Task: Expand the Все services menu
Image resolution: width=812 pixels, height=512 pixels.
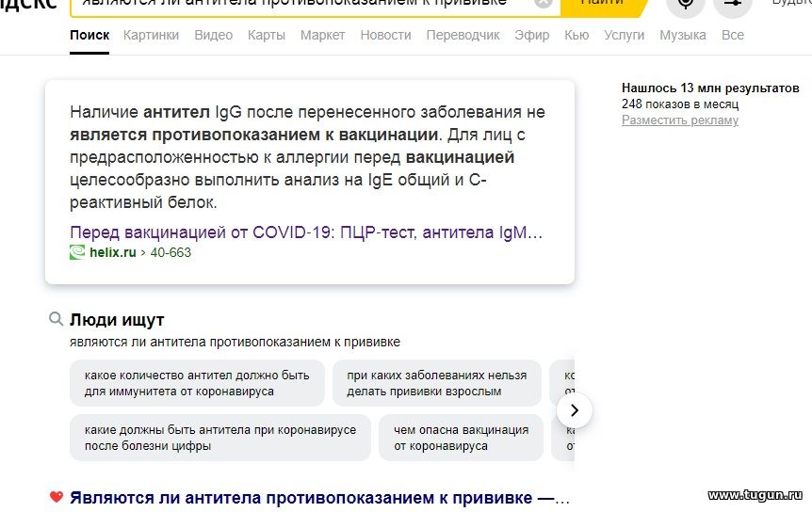Action: (x=733, y=35)
